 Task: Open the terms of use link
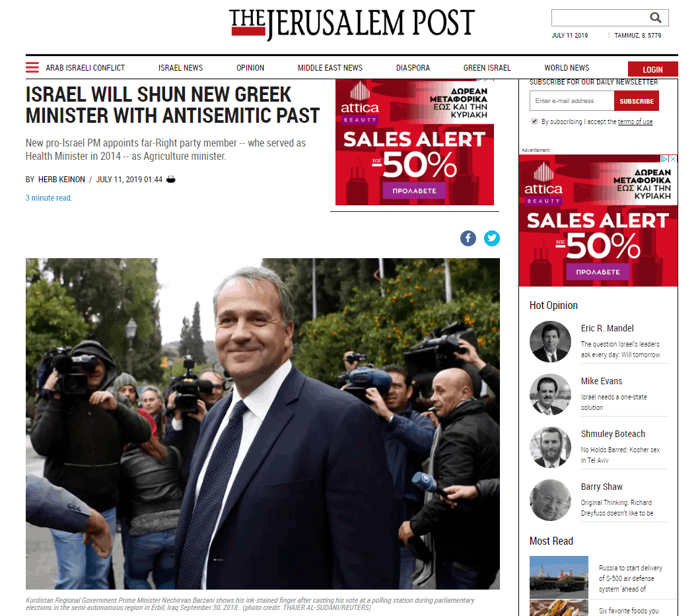click(635, 122)
